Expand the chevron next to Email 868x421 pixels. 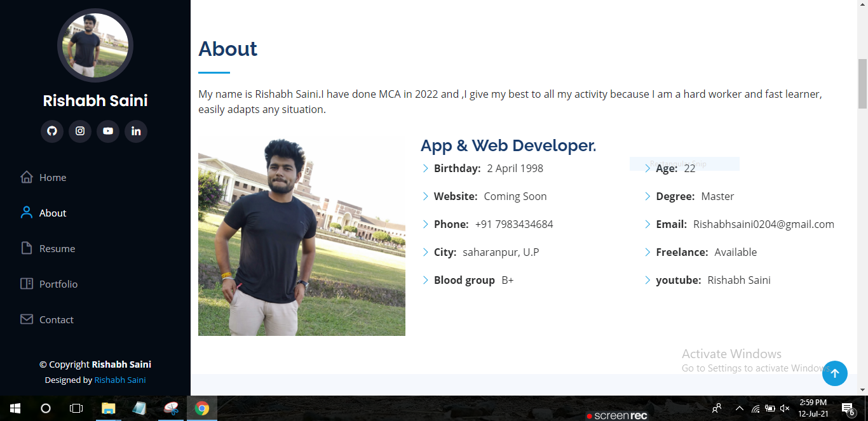pyautogui.click(x=647, y=224)
